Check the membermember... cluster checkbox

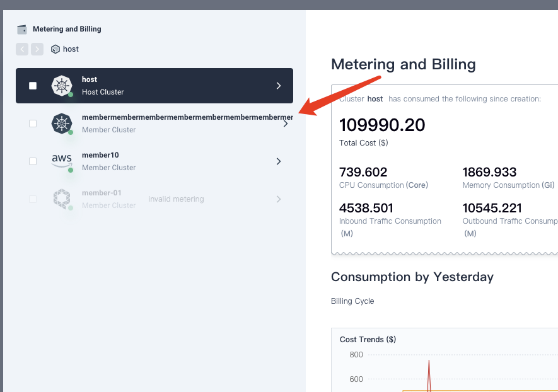point(33,124)
